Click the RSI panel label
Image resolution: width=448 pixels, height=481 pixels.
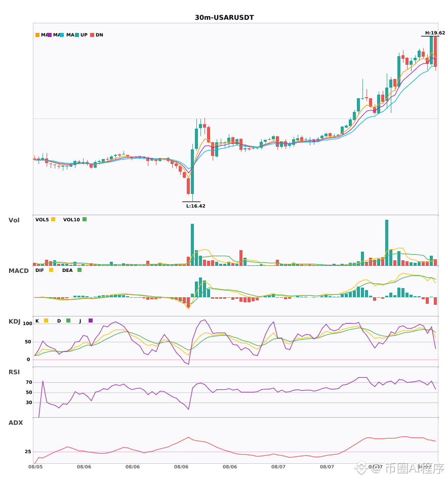(x=14, y=372)
